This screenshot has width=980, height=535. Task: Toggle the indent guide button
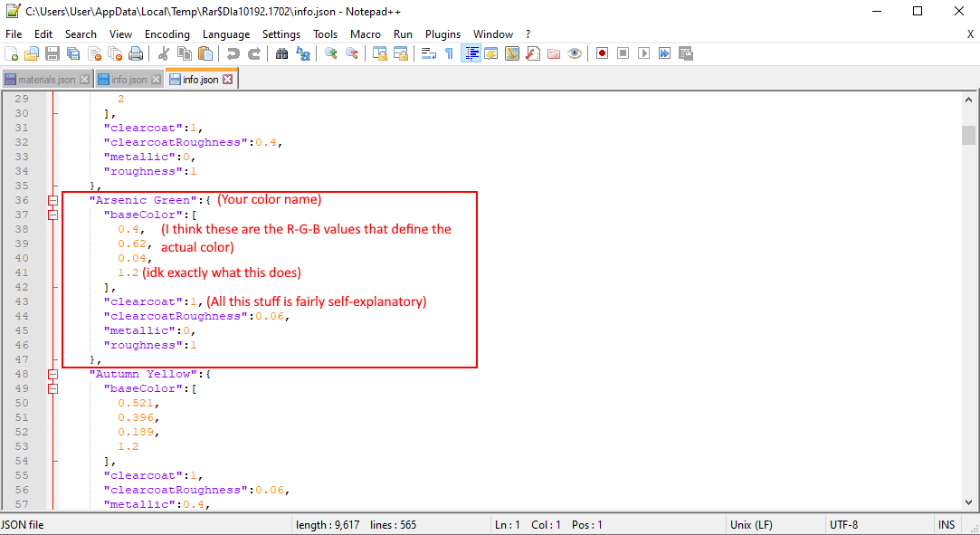click(x=471, y=53)
